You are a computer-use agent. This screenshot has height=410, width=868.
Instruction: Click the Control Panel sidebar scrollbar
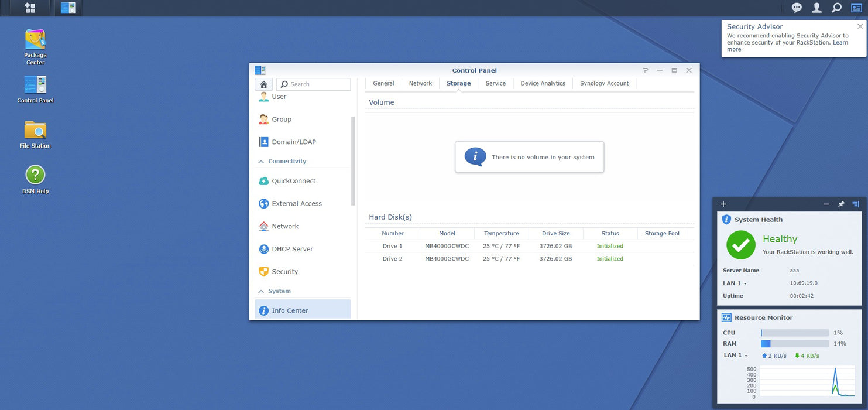click(x=353, y=161)
